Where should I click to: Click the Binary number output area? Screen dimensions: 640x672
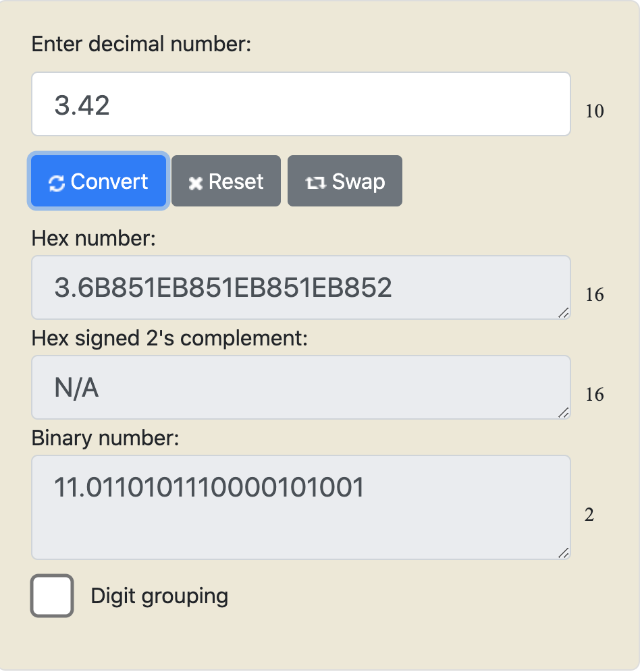(300, 506)
